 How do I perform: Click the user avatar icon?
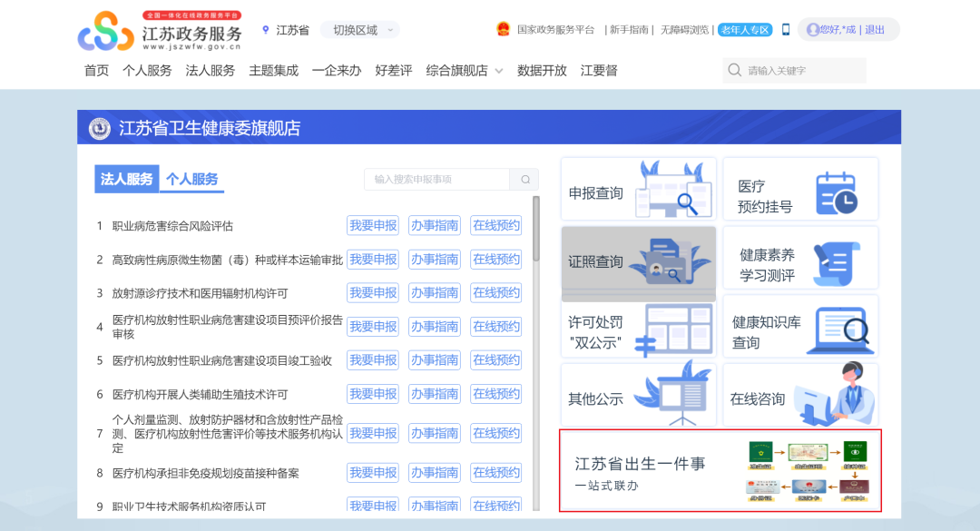click(x=812, y=29)
